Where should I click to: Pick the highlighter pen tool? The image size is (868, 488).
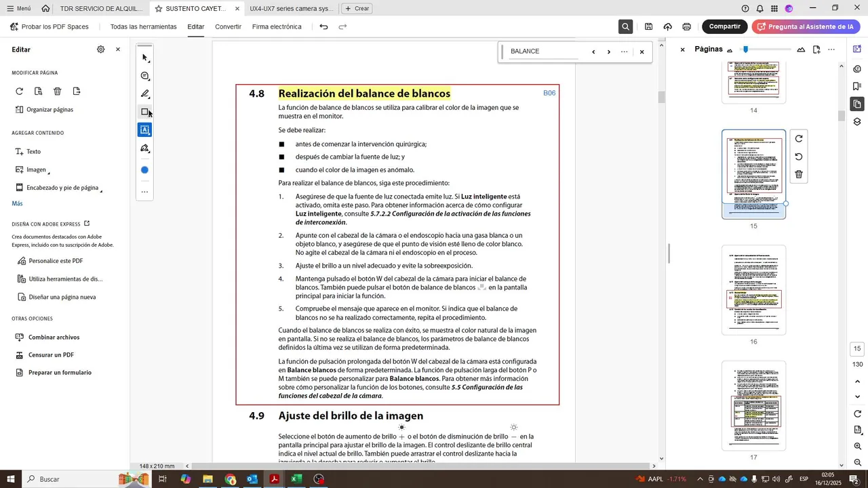tap(144, 94)
